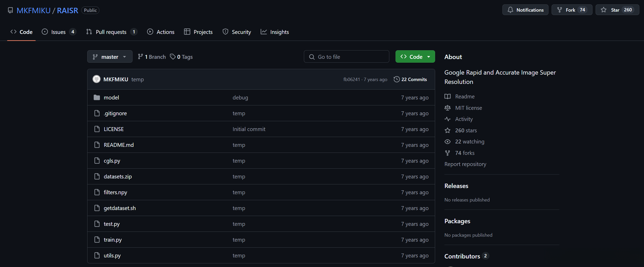
Task: Click the MIT license scale icon
Action: [x=448, y=108]
